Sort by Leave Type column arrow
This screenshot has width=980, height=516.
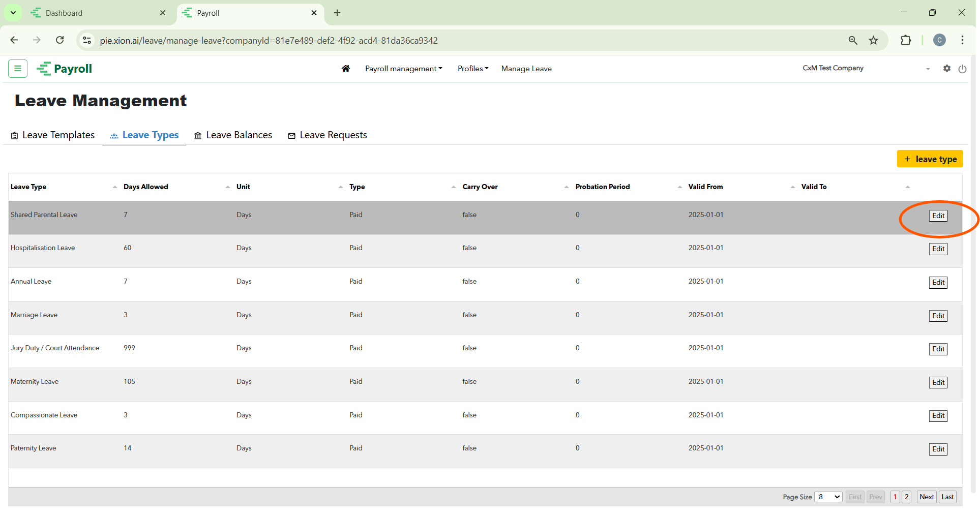[x=114, y=187]
